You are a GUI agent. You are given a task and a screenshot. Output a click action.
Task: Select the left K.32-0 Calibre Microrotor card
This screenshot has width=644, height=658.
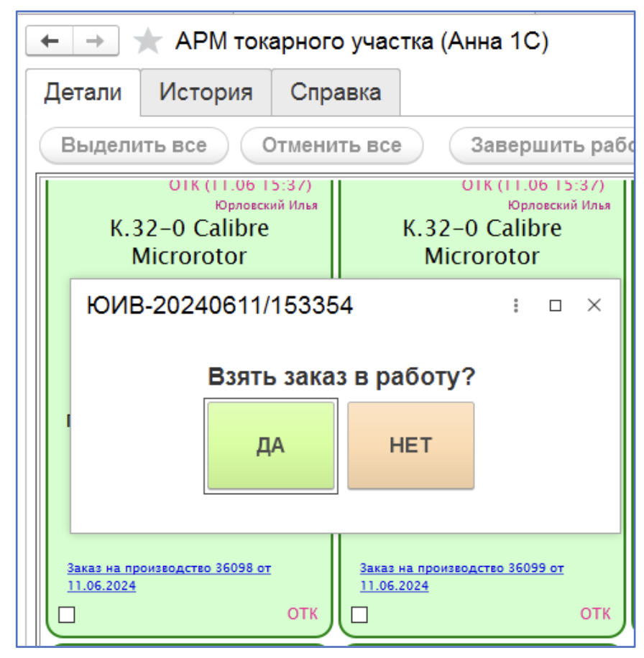pos(189,241)
